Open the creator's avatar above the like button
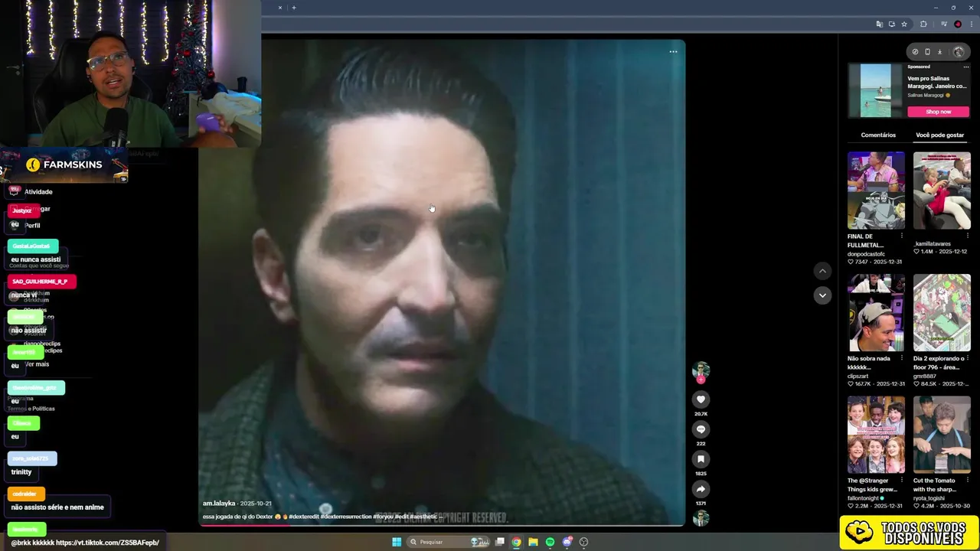This screenshot has height=551, width=980. [x=701, y=370]
